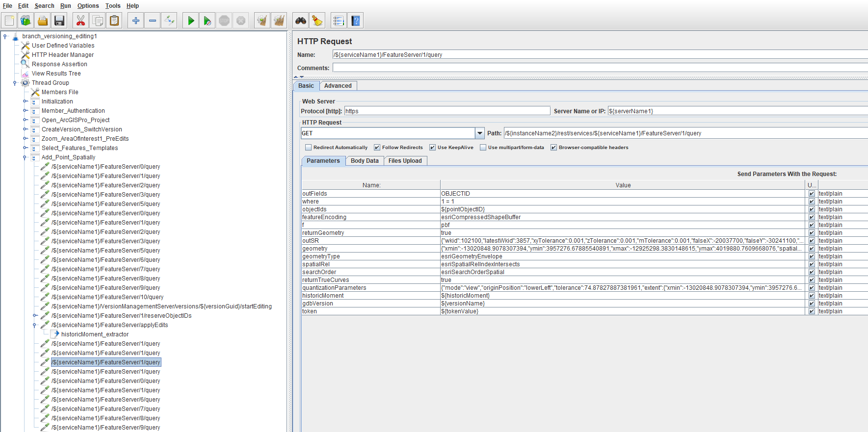Click the Expand All plus icon
The image size is (868, 432).
(136, 21)
